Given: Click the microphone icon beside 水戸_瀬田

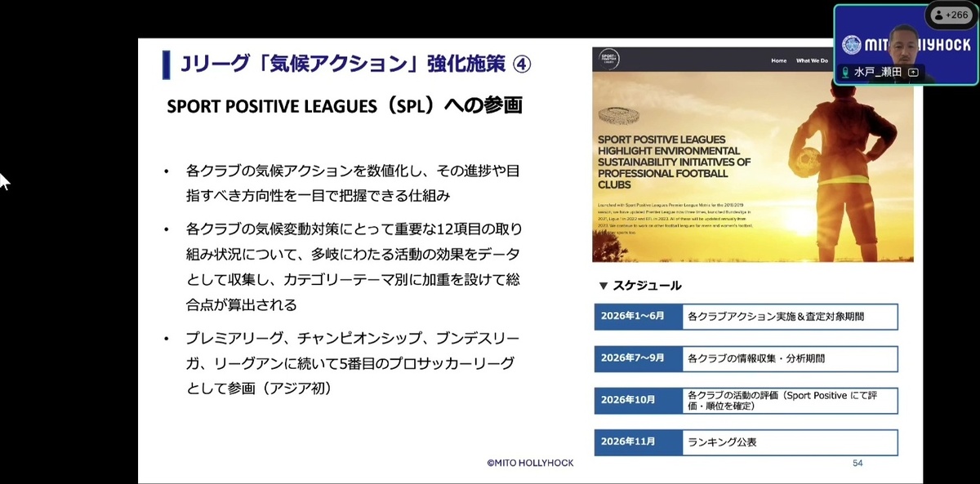Looking at the screenshot, I should tap(844, 72).
